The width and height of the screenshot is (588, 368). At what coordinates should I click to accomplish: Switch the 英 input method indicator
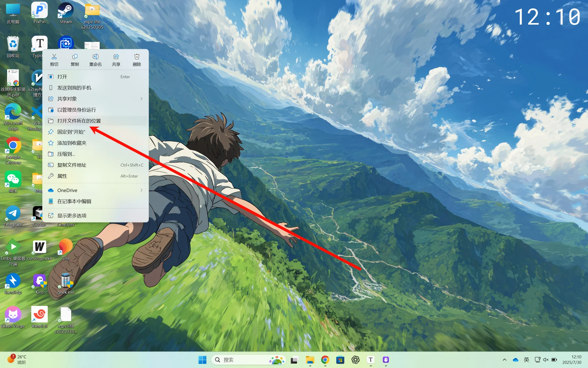[x=526, y=360]
